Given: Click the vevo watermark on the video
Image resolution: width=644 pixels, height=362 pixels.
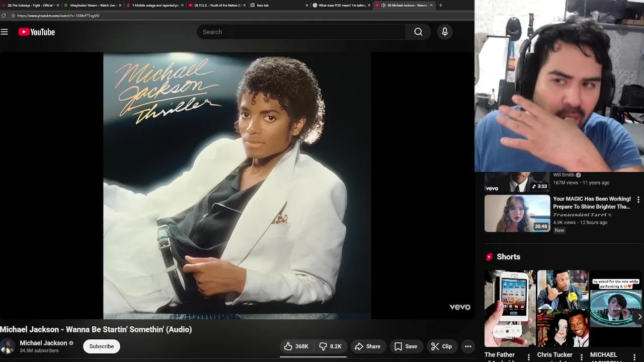Looking at the screenshot, I should (x=460, y=307).
